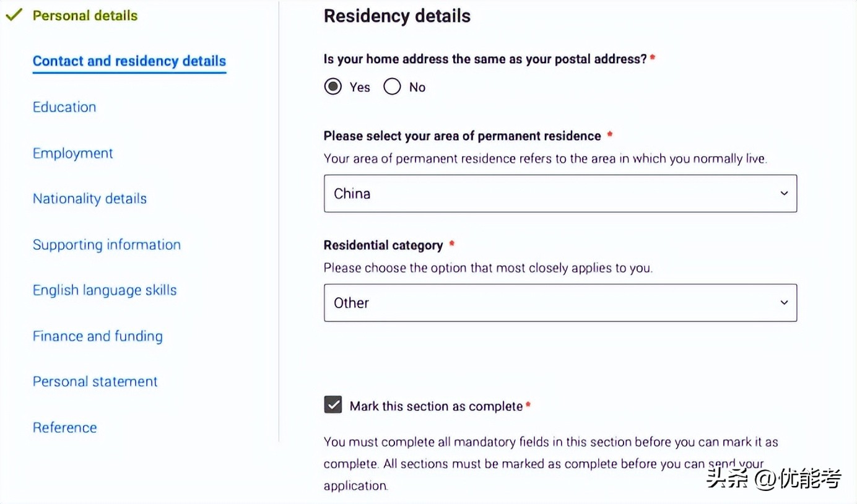Open the Personal details section
This screenshot has height=504, width=857.
(x=85, y=15)
